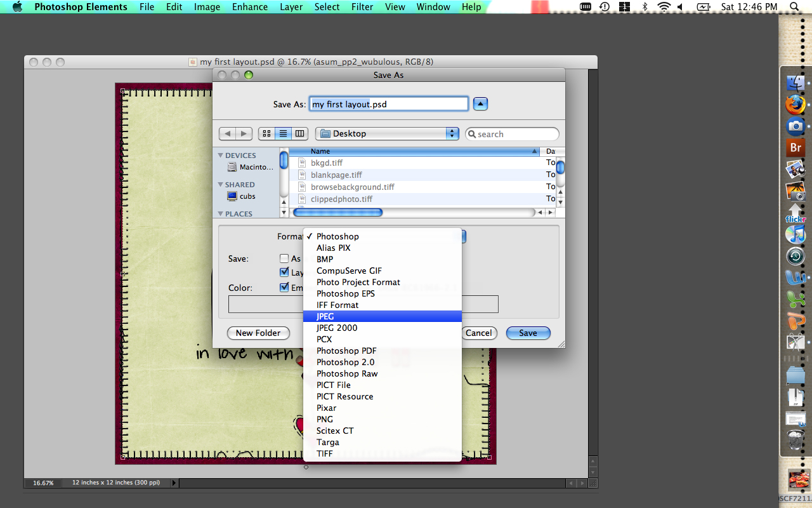Viewport: 812px width, 508px height.
Task: Click the Save As filename field
Action: point(388,104)
